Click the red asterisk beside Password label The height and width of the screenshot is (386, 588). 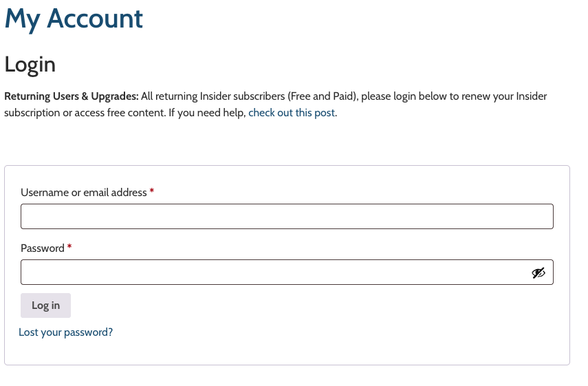point(69,248)
